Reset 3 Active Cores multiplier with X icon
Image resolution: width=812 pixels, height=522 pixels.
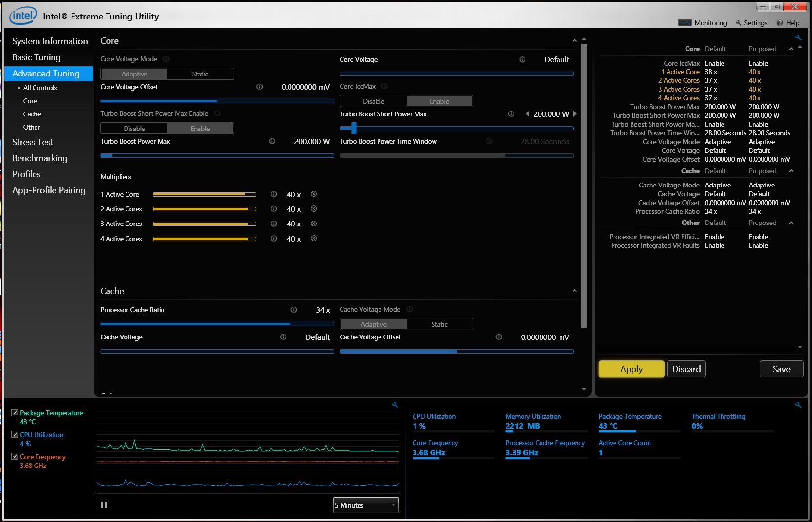click(314, 224)
